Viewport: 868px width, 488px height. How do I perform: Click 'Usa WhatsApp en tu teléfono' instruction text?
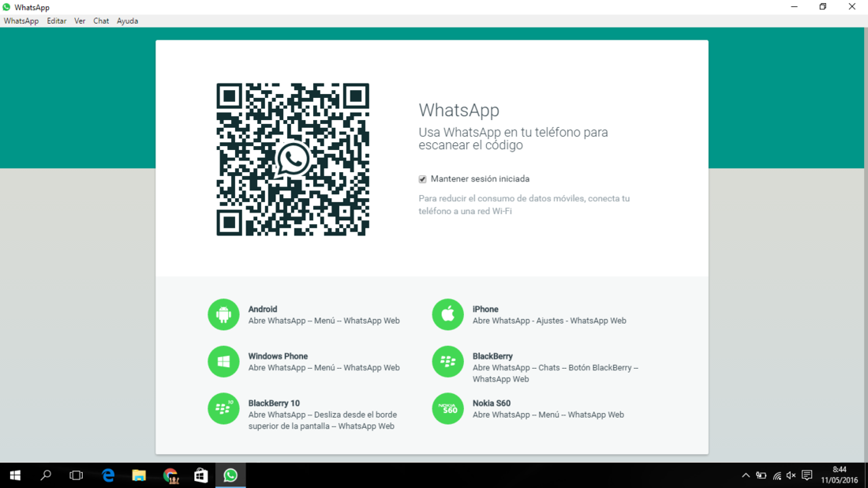click(x=513, y=138)
